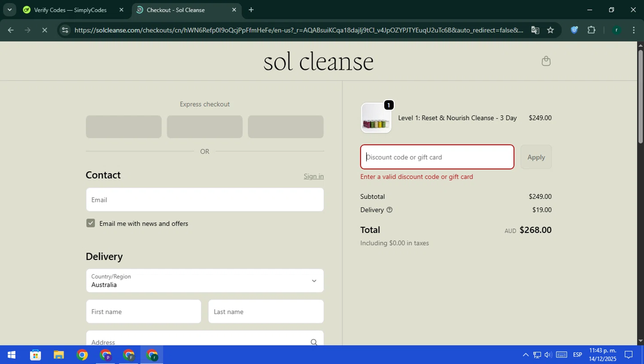Focus the Email input field
This screenshot has width=644, height=364.
point(205,199)
